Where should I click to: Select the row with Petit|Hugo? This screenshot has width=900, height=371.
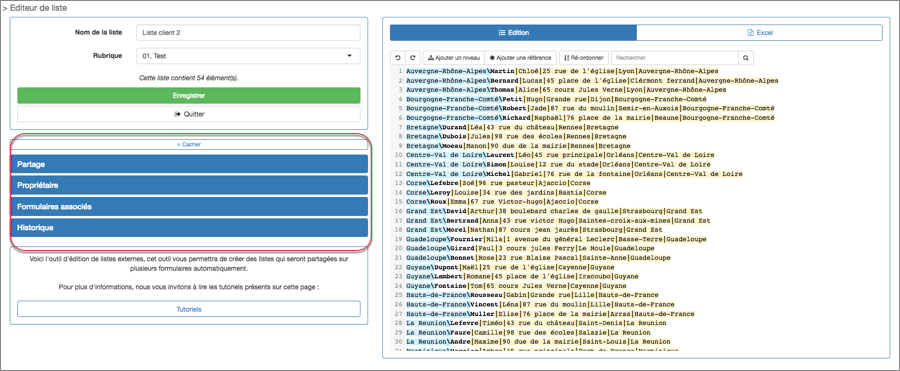[556, 99]
